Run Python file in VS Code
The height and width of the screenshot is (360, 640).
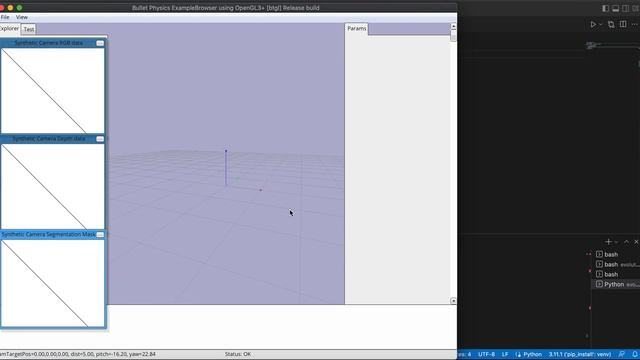(593, 24)
